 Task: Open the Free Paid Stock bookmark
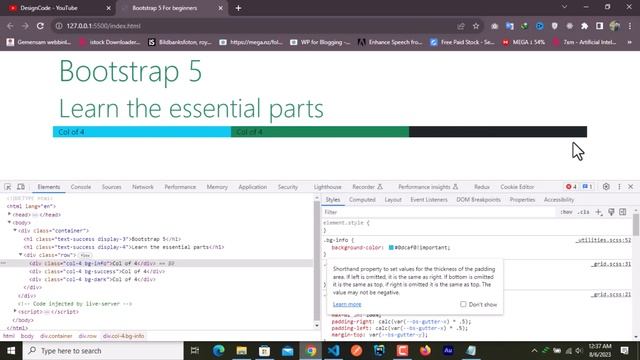[x=462, y=42]
